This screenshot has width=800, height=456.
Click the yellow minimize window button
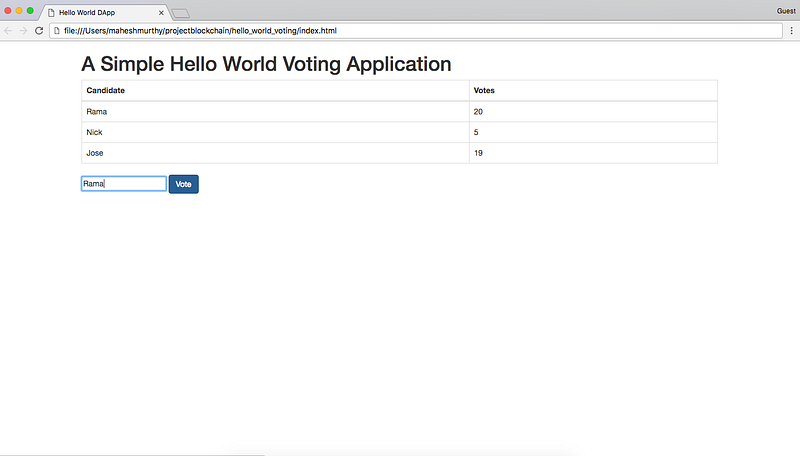tap(19, 11)
